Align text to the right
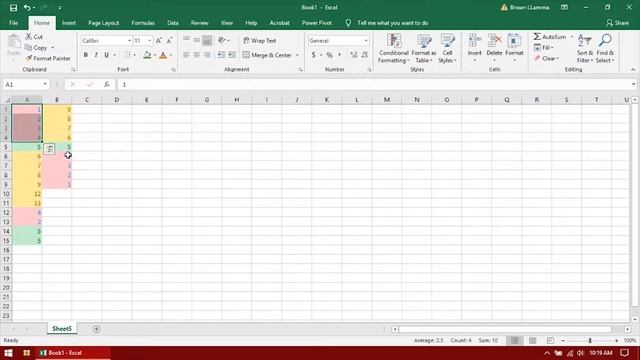Screen dimensions: 640x360 (x=207, y=55)
